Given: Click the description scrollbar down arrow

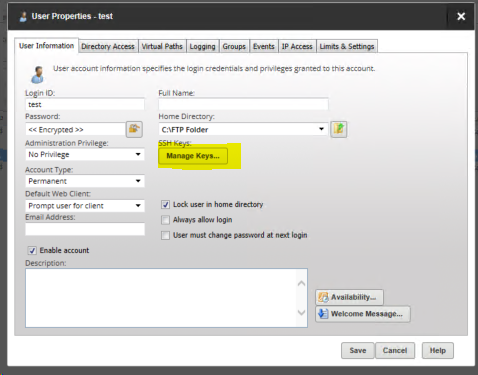Looking at the screenshot, I should pyautogui.click(x=301, y=312).
